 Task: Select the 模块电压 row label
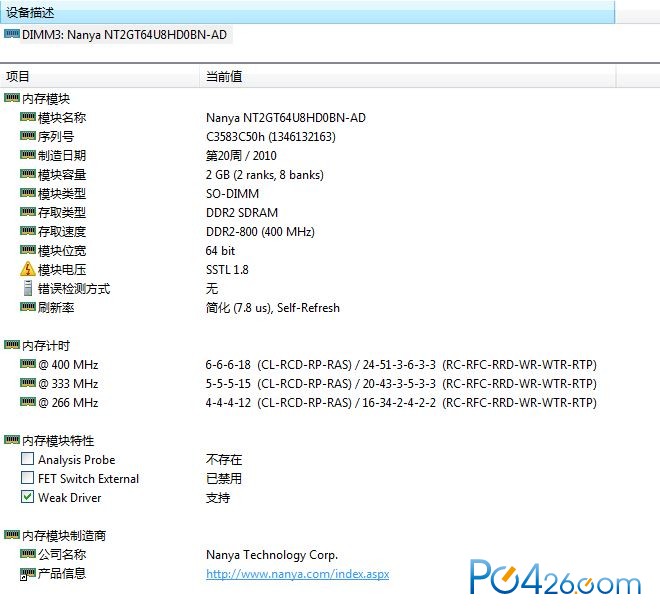(x=62, y=270)
